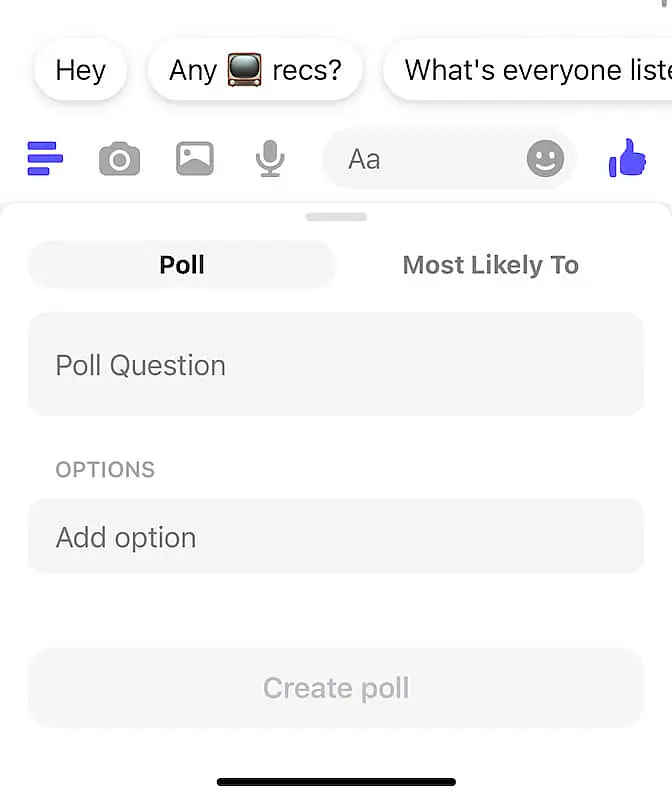Click the OPTIONS section label
The height and width of the screenshot is (800, 672).
pyautogui.click(x=104, y=469)
